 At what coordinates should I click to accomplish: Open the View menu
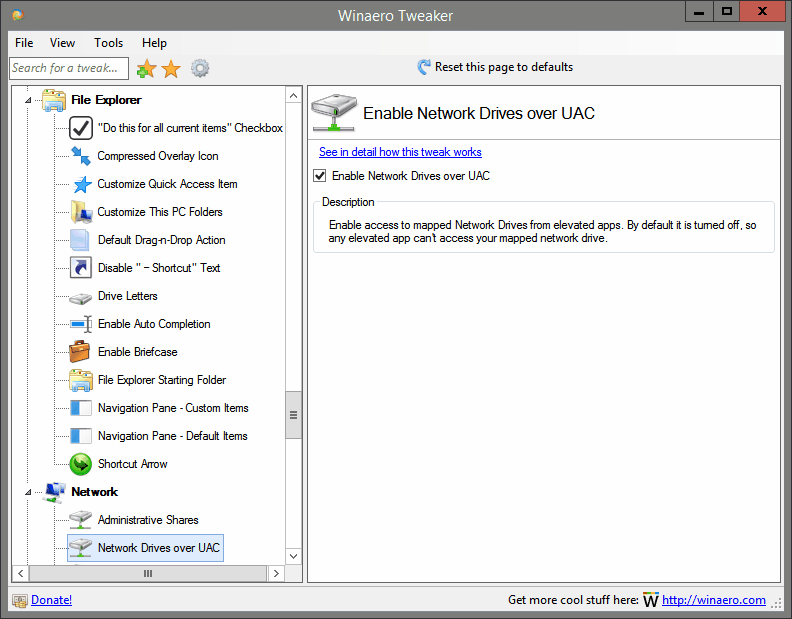pyautogui.click(x=62, y=43)
